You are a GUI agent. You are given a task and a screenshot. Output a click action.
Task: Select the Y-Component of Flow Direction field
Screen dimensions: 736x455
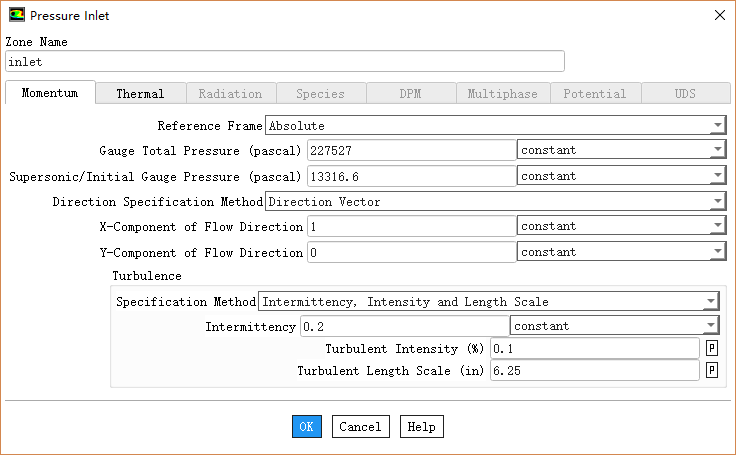pyautogui.click(x=410, y=253)
